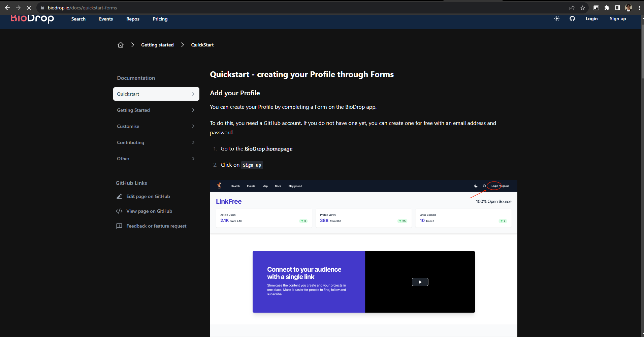Click the GitHub icon in the navbar
This screenshot has height=337, width=644.
[572, 19]
